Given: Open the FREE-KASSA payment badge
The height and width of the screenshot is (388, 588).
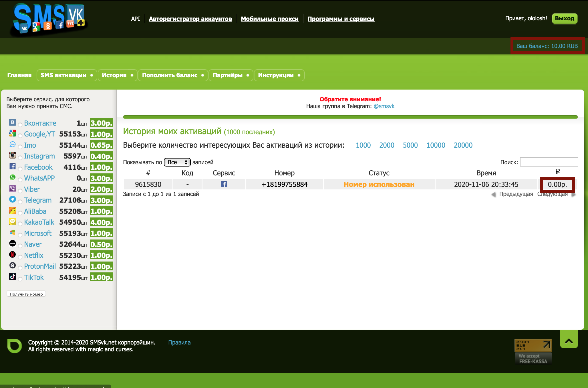Looking at the screenshot, I should [533, 352].
